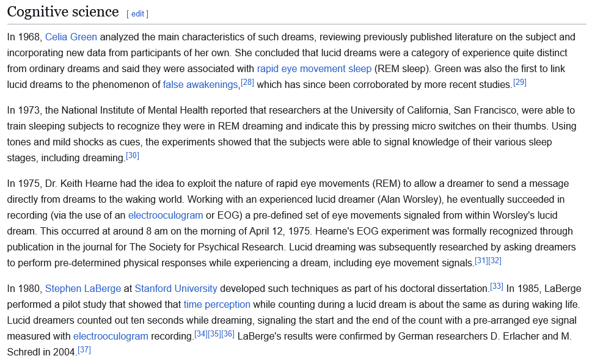Image resolution: width=592 pixels, height=364 pixels.
Task: Jump to footnote 30
Action: 133,155
